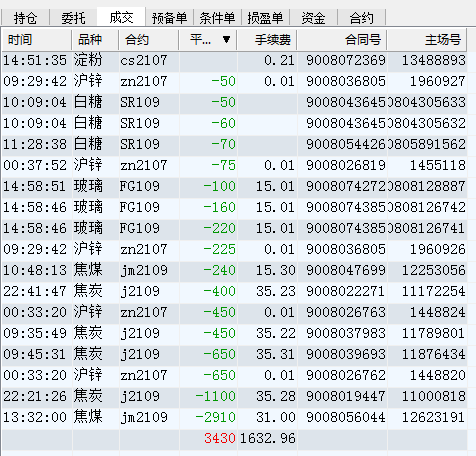Select time 22:21:26 row
The width and height of the screenshot is (476, 456).
point(234,396)
